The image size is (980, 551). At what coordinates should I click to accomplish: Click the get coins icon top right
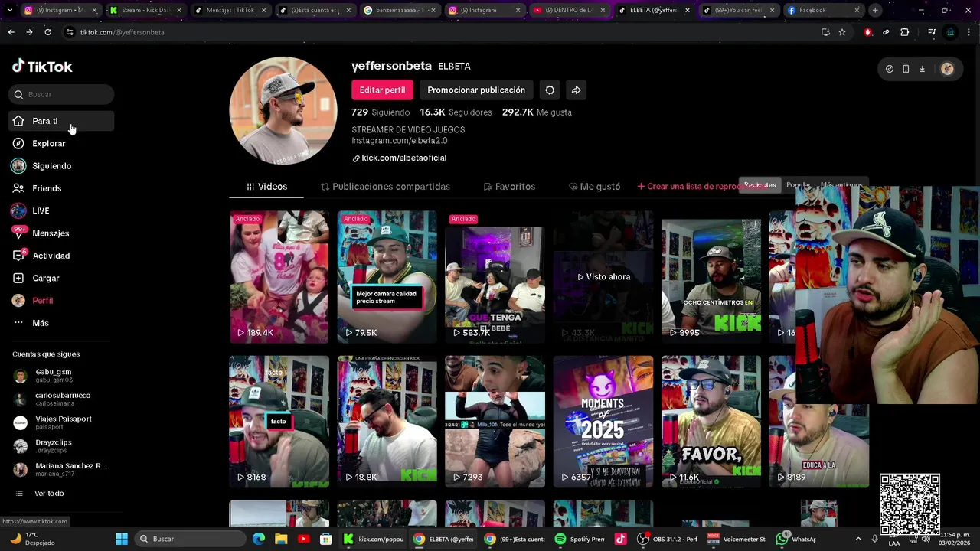pyautogui.click(x=889, y=69)
